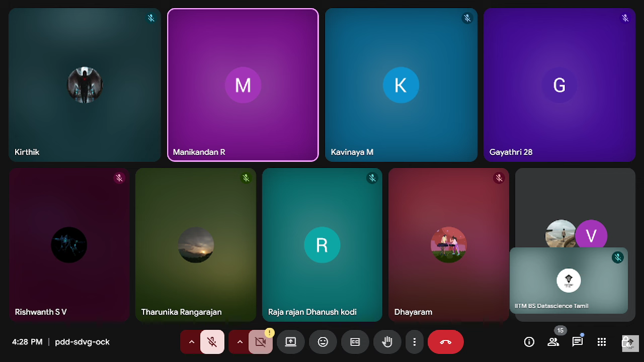The width and height of the screenshot is (644, 362).
Task: Open the three-dot more options menu
Action: pos(415,342)
